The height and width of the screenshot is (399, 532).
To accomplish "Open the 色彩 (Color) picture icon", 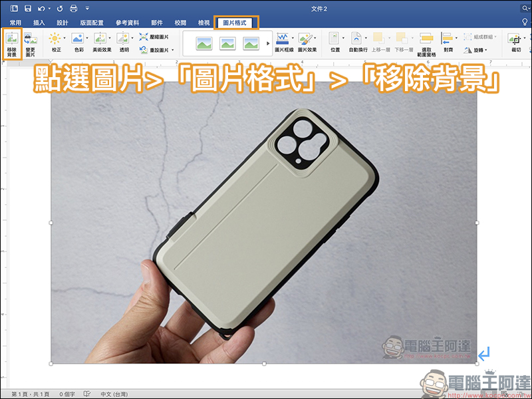I will click(x=78, y=39).
